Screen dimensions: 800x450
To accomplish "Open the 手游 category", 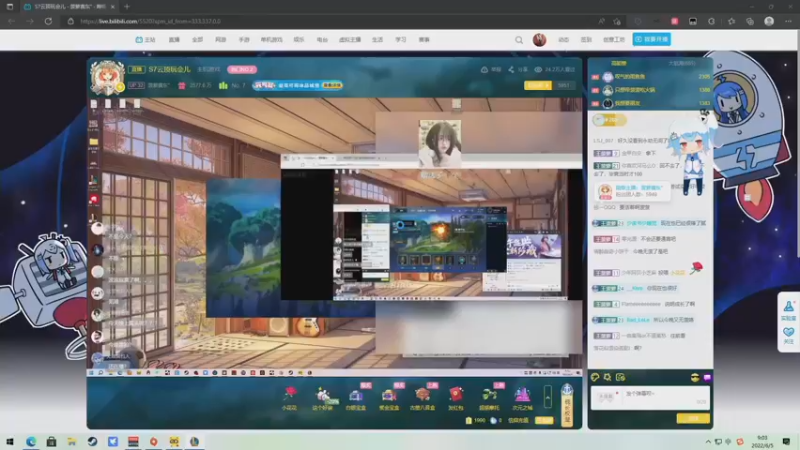I will pos(244,40).
